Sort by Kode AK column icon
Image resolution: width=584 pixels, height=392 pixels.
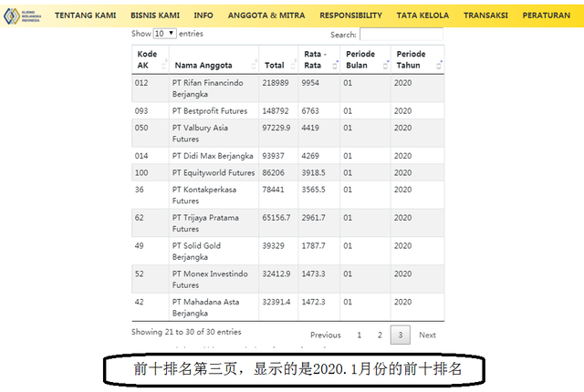(x=163, y=66)
